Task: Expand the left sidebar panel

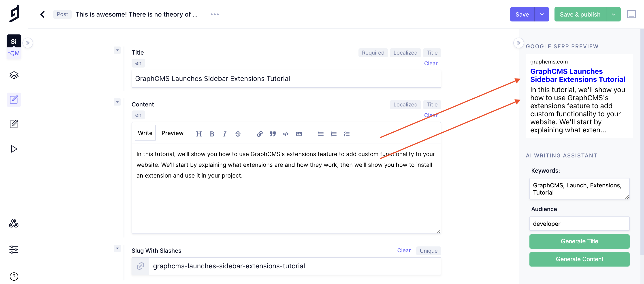Action: coord(28,42)
